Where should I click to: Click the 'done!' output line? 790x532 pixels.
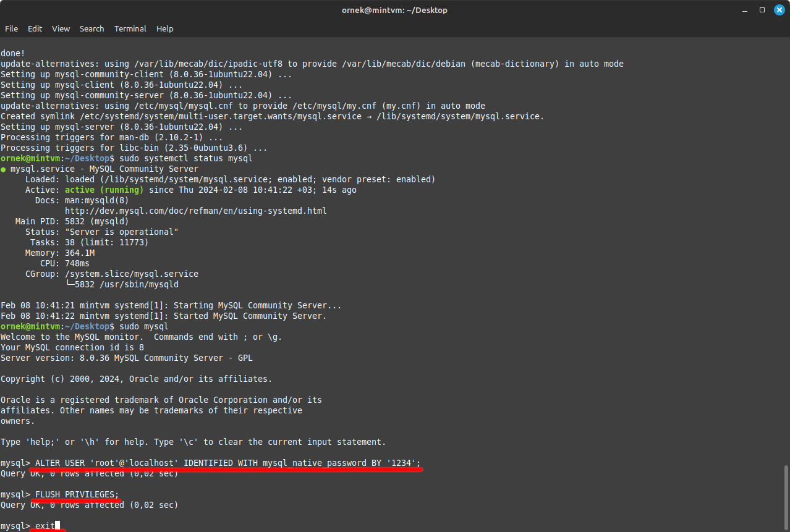pos(13,53)
